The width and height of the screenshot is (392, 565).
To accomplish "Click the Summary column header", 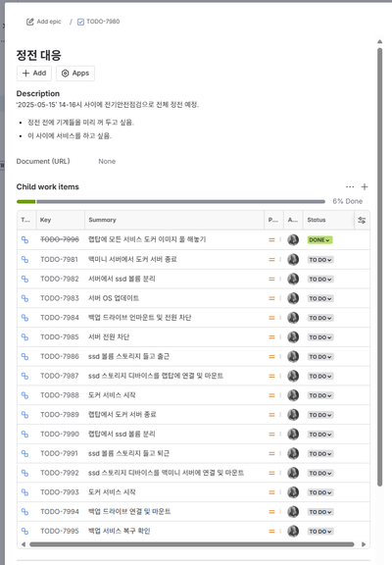I will [x=102, y=220].
